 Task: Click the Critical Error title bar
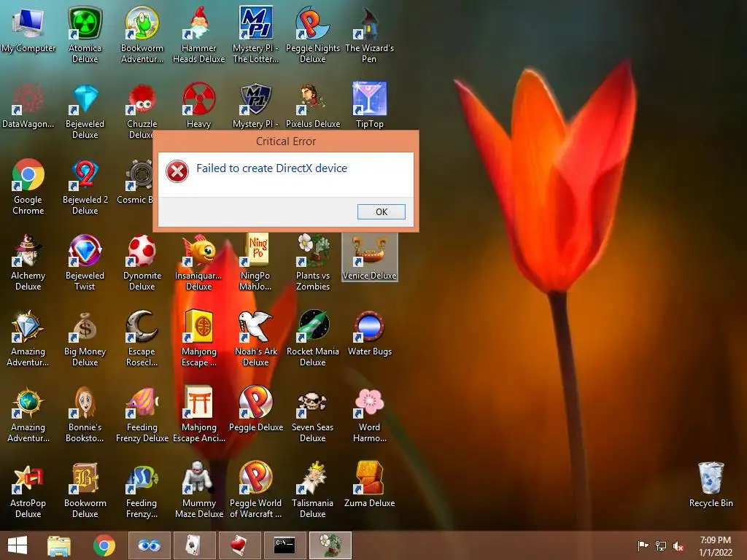[x=286, y=141]
